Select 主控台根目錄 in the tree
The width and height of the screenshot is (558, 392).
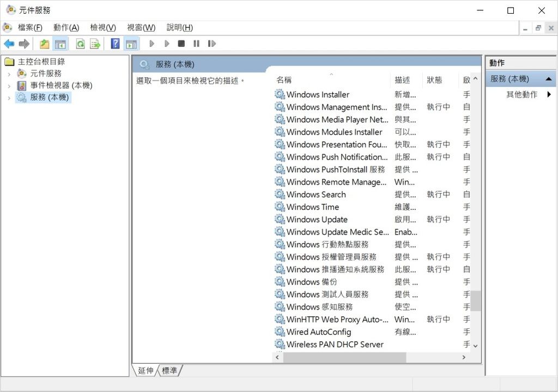tap(41, 62)
